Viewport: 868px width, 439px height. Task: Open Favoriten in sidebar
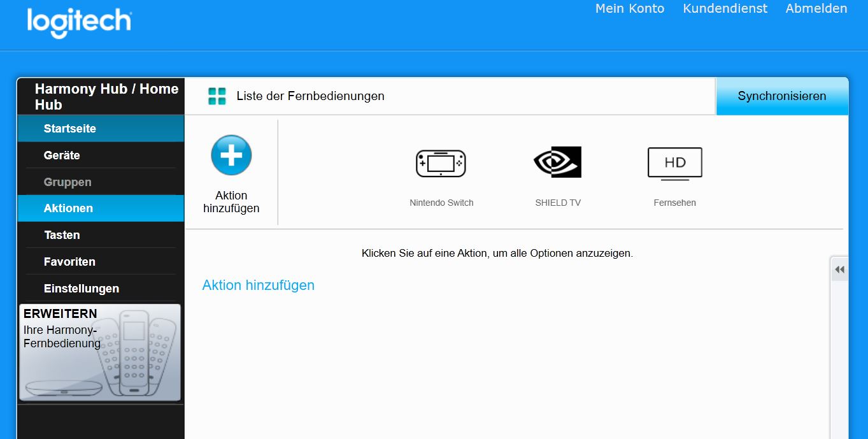pos(101,262)
